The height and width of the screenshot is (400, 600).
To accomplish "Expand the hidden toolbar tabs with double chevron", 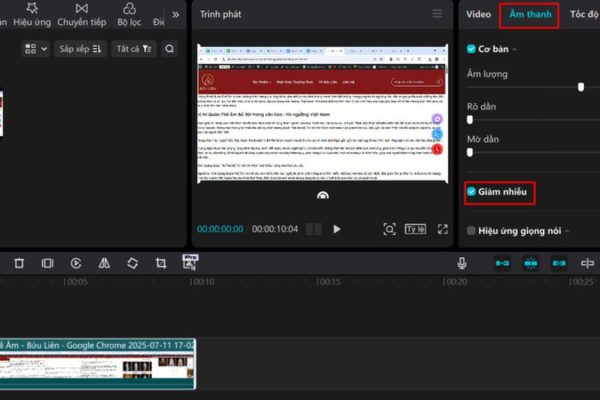I will point(176,14).
